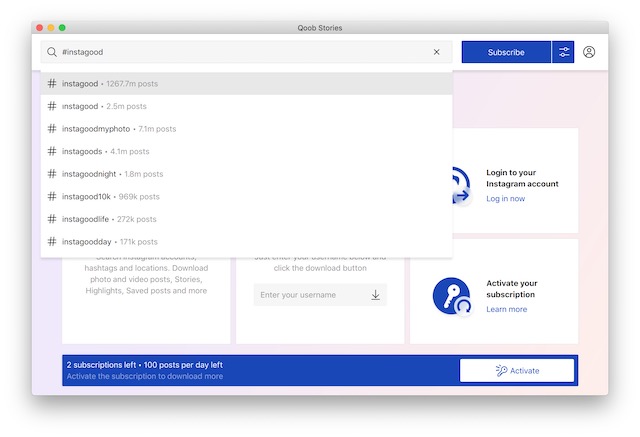This screenshot has width=640, height=437.
Task: Click 'Activate your subscription' heading
Action: [511, 289]
